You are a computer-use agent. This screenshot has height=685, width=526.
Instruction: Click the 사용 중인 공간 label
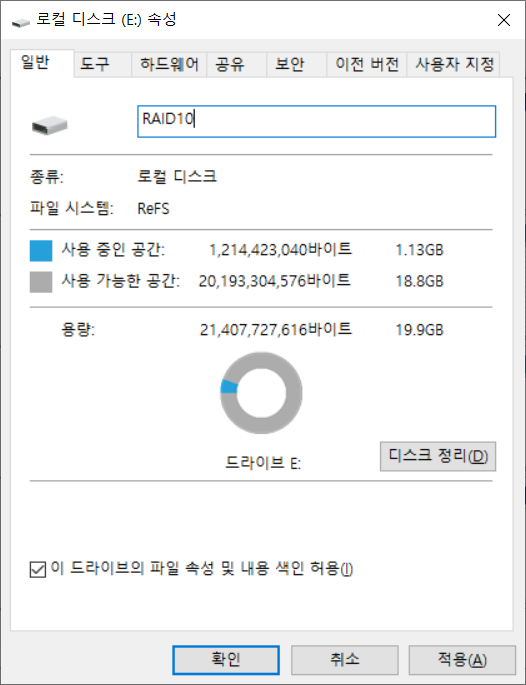(113, 249)
